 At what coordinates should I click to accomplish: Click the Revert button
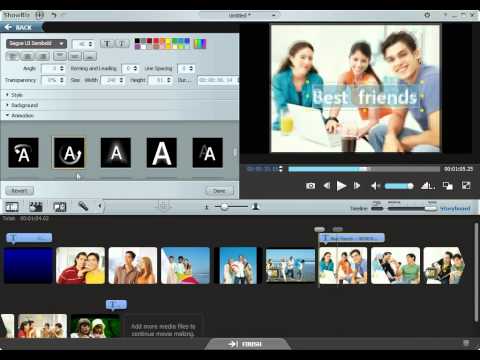(19, 191)
